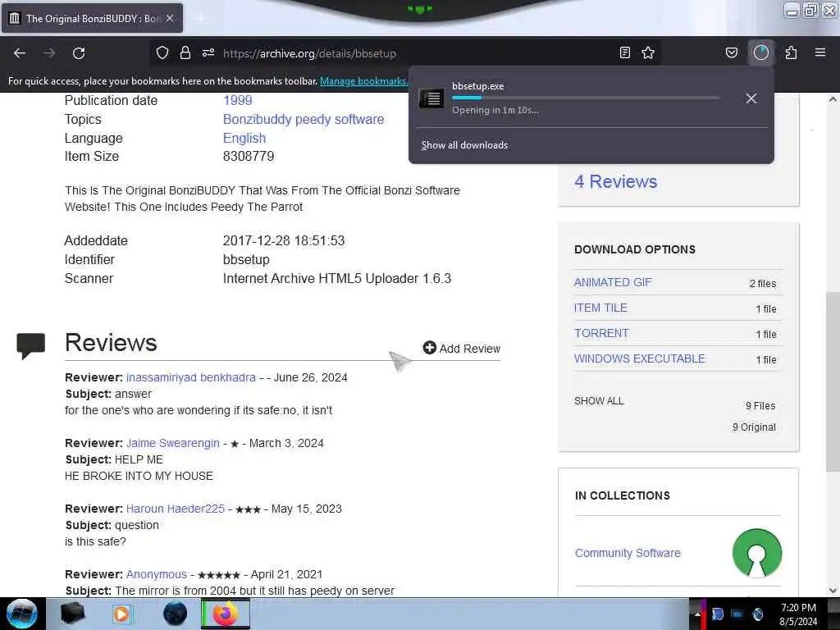Click SHOW ALL download files
This screenshot has height=630, width=840.
coord(599,400)
